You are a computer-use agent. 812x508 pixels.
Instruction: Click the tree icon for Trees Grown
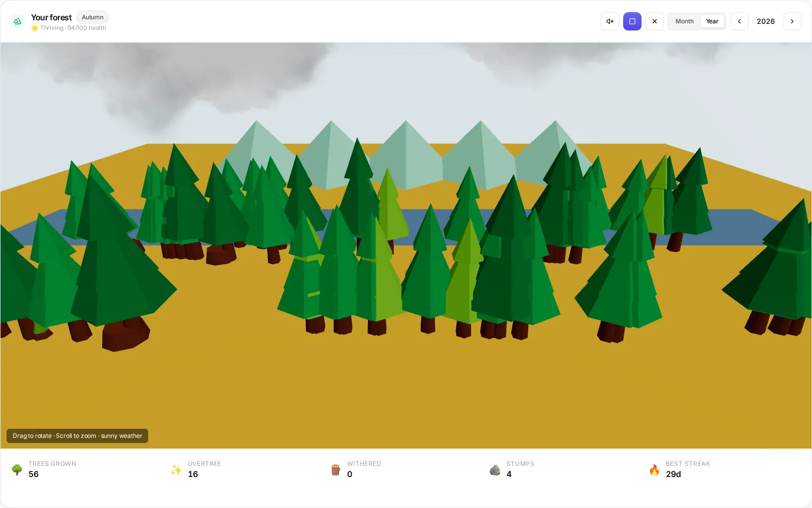17,469
